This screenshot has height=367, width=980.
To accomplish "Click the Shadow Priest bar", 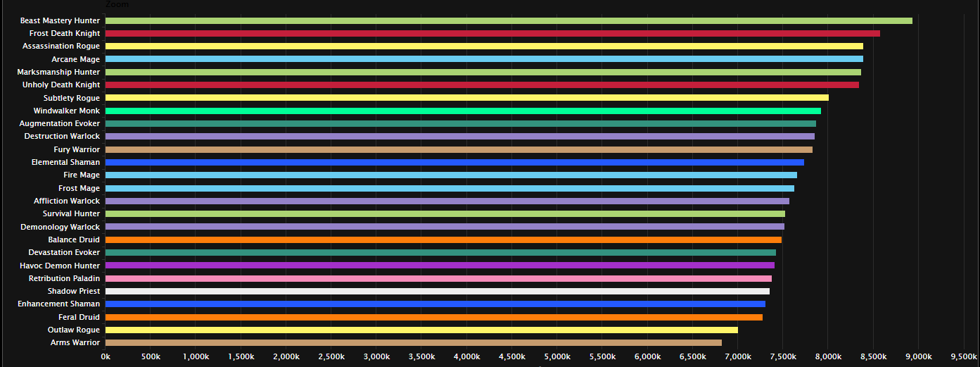I will (x=438, y=291).
